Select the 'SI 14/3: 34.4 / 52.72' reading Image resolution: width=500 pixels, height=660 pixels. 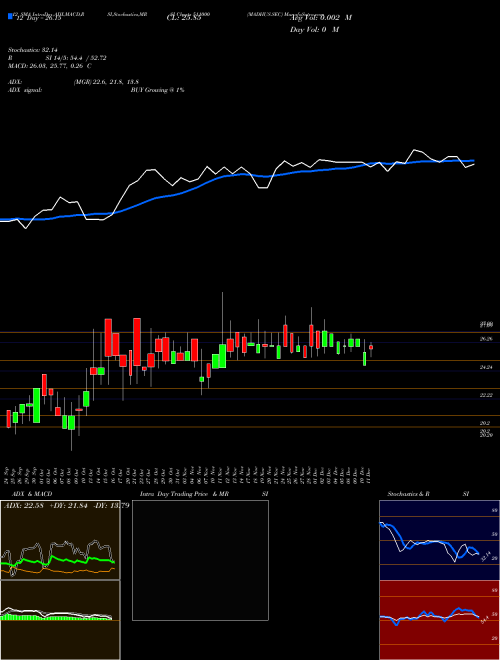coord(74,58)
